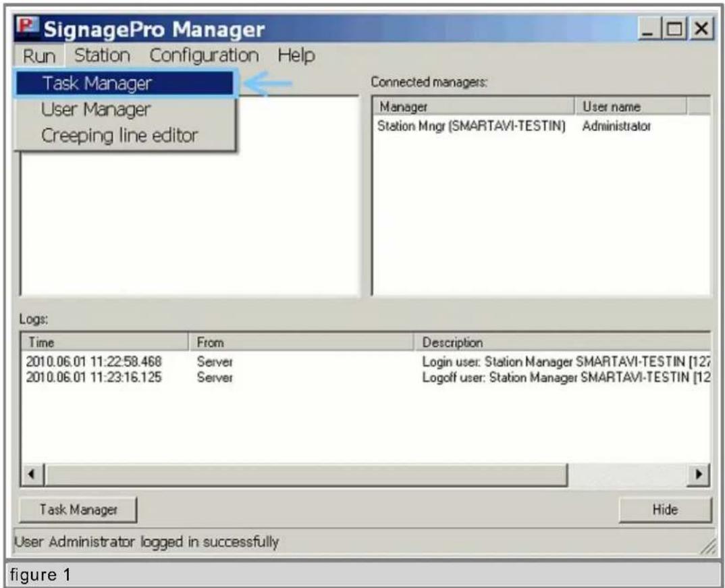Screen dimensions: 725x588
Task: Click the Hide button
Action: tap(665, 510)
